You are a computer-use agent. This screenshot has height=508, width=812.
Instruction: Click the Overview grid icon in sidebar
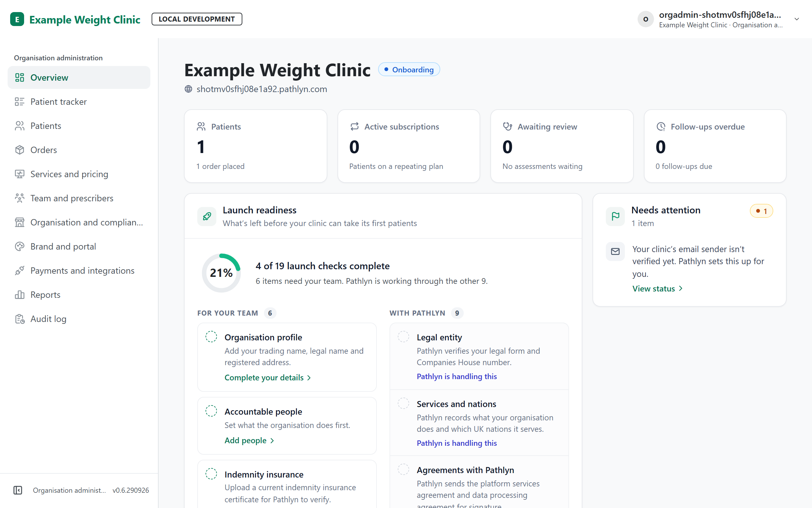tap(19, 77)
